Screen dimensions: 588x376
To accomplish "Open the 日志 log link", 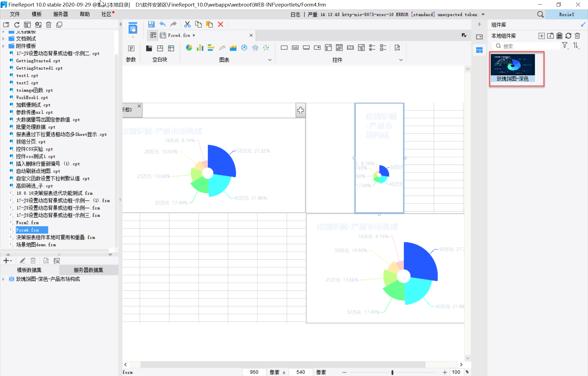I will pyautogui.click(x=295, y=15).
